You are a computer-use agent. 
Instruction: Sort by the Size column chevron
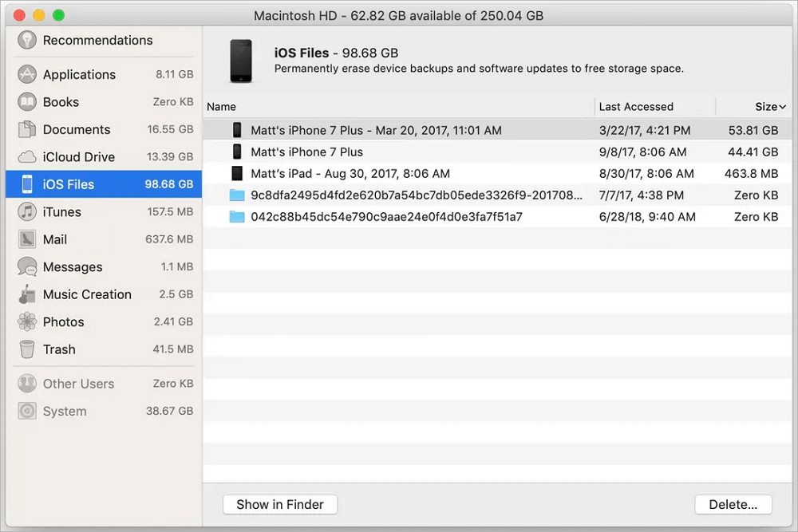point(783,107)
